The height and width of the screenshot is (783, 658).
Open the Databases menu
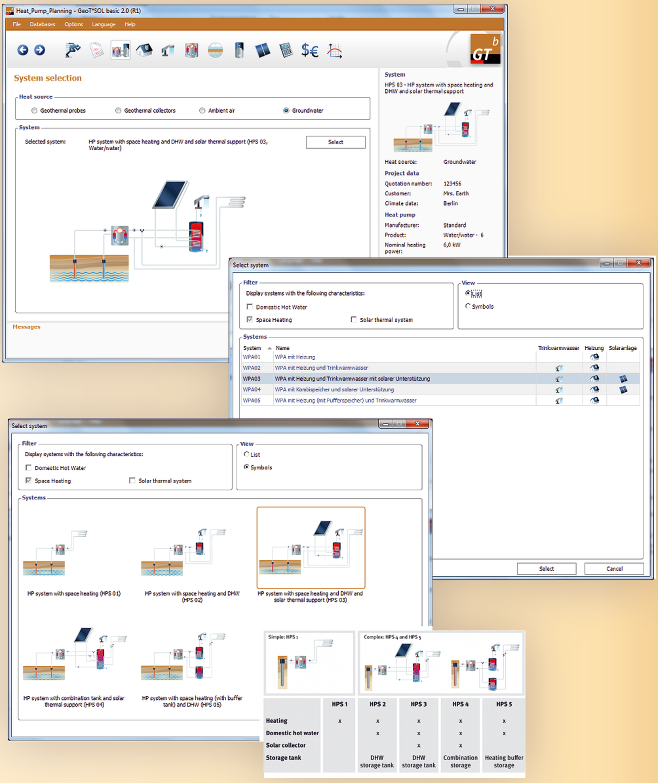pyautogui.click(x=43, y=23)
